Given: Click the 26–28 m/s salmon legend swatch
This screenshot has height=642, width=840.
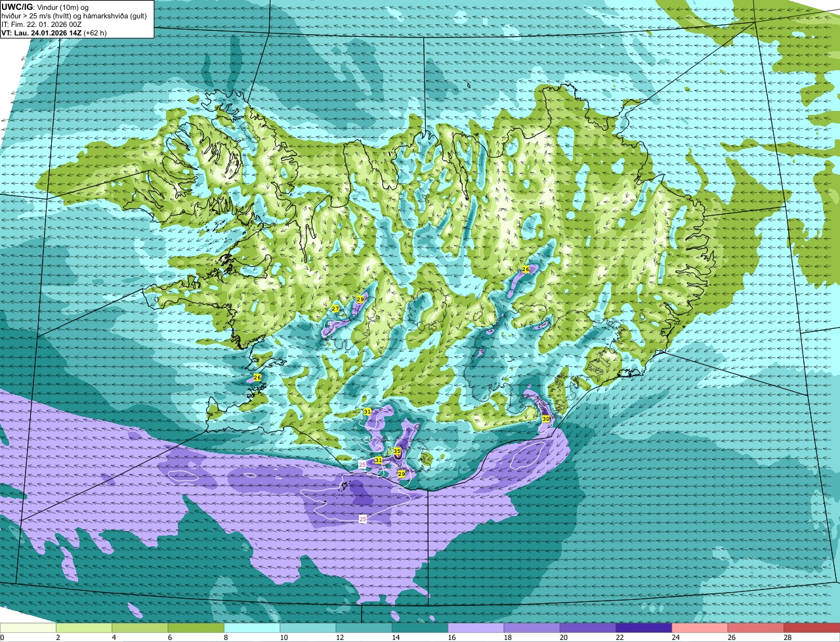Looking at the screenshot, I should pos(756,628).
